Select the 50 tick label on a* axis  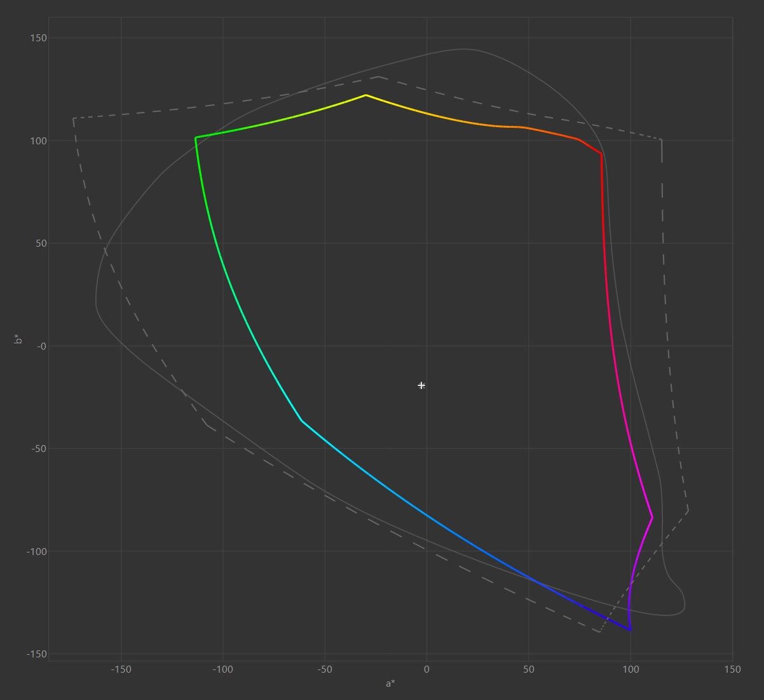[x=529, y=669]
